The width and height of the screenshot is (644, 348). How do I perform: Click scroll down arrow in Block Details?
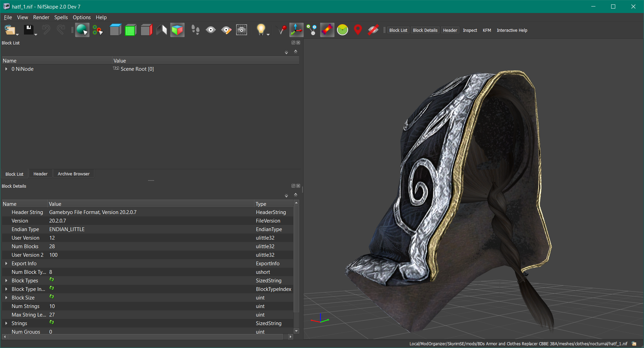click(x=296, y=331)
